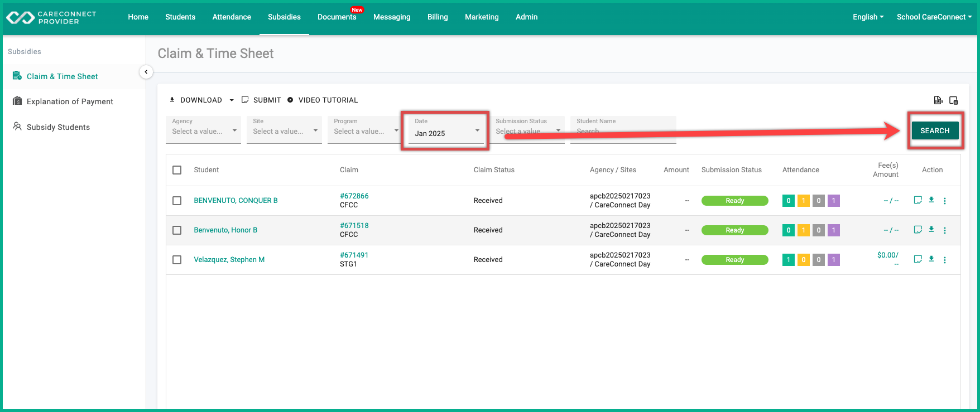Open the Agency filter dropdown

(x=203, y=130)
